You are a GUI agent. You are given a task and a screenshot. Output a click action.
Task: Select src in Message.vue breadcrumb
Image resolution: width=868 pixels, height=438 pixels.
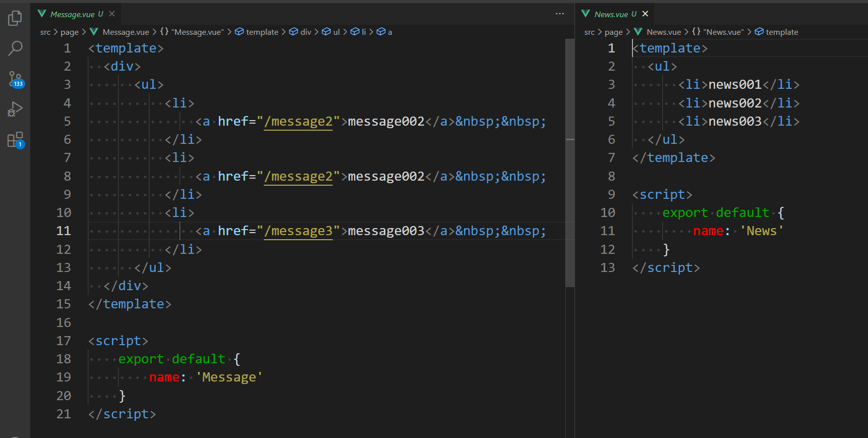[45, 32]
